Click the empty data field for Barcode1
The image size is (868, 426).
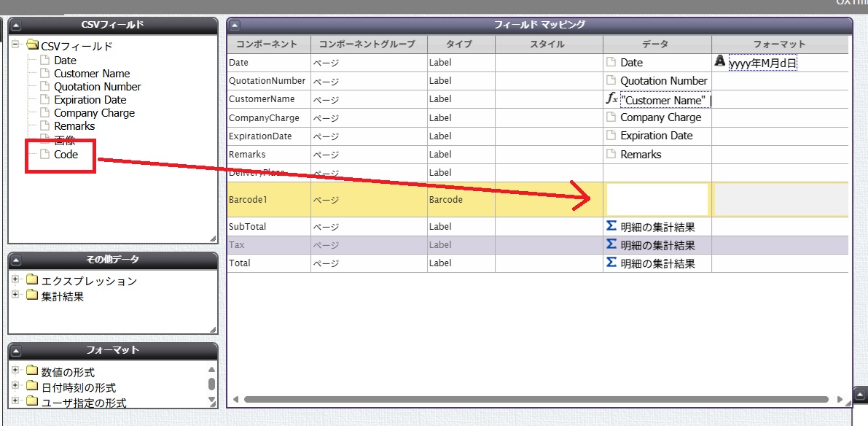pos(657,199)
